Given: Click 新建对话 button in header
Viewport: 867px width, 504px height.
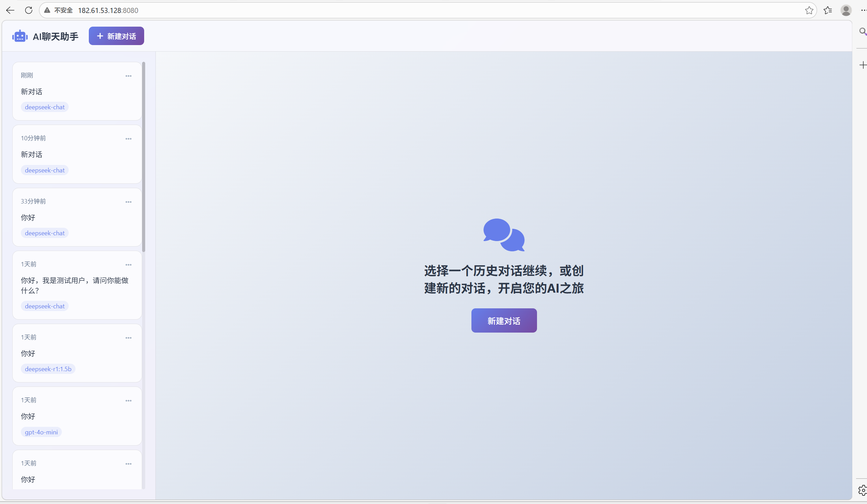Looking at the screenshot, I should 116,36.
